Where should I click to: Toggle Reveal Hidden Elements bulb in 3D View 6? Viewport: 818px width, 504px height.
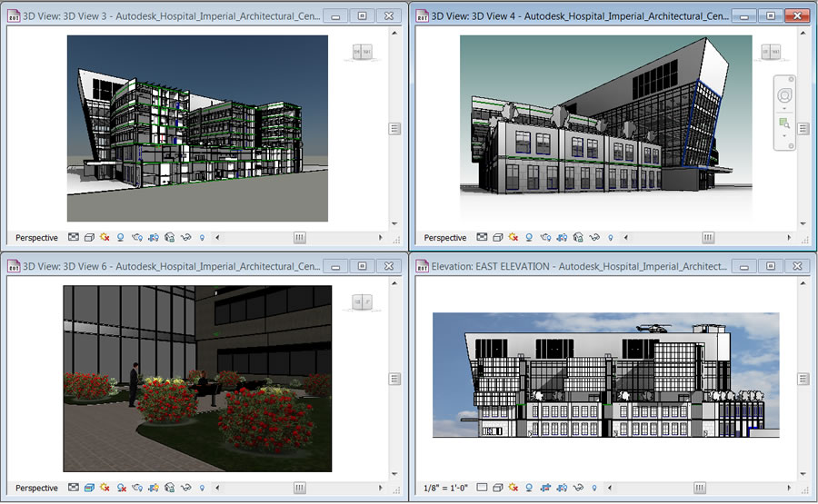click(202, 488)
